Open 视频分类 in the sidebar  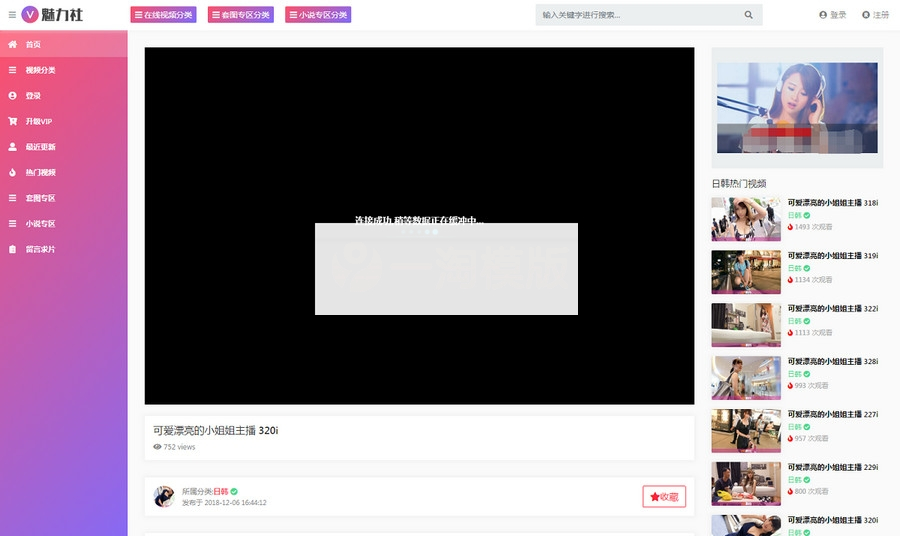(40, 70)
